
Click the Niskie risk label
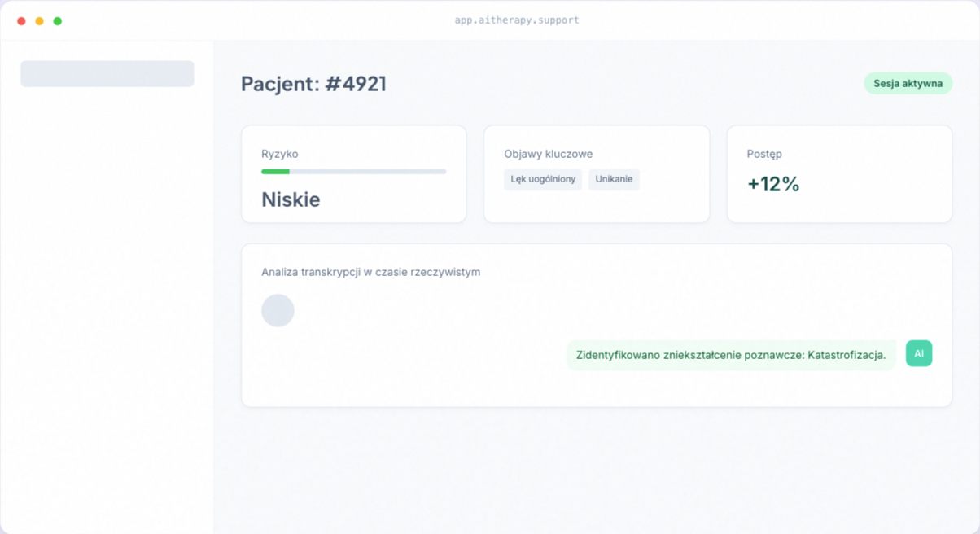click(x=289, y=199)
